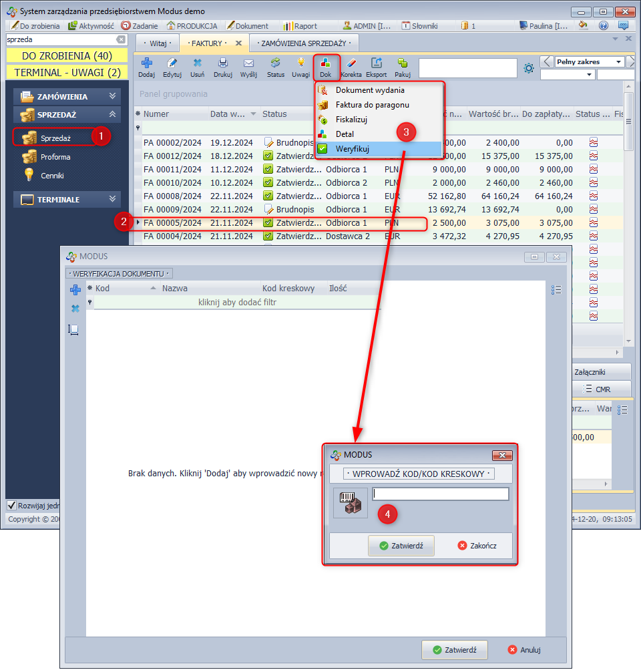Select Dokument wydania from Dok menu
The image size is (641, 672).
(380, 90)
